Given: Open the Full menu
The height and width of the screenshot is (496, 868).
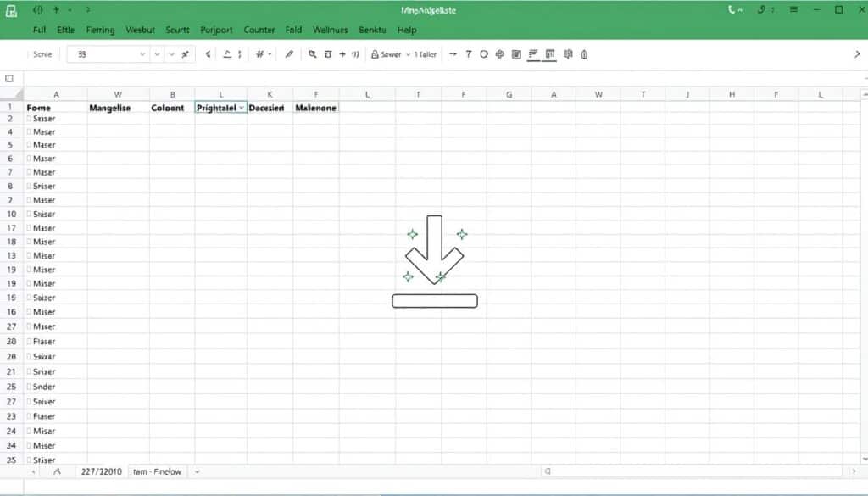Looking at the screenshot, I should click(x=39, y=30).
